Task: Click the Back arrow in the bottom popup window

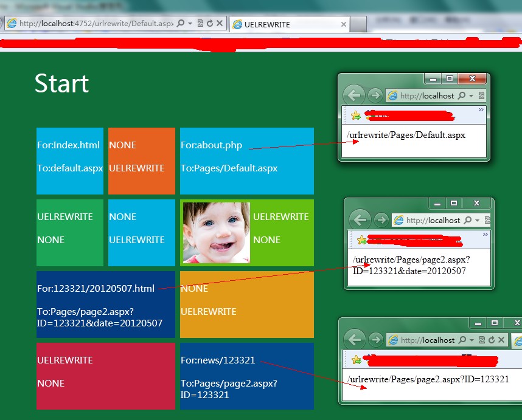Action: coord(354,340)
